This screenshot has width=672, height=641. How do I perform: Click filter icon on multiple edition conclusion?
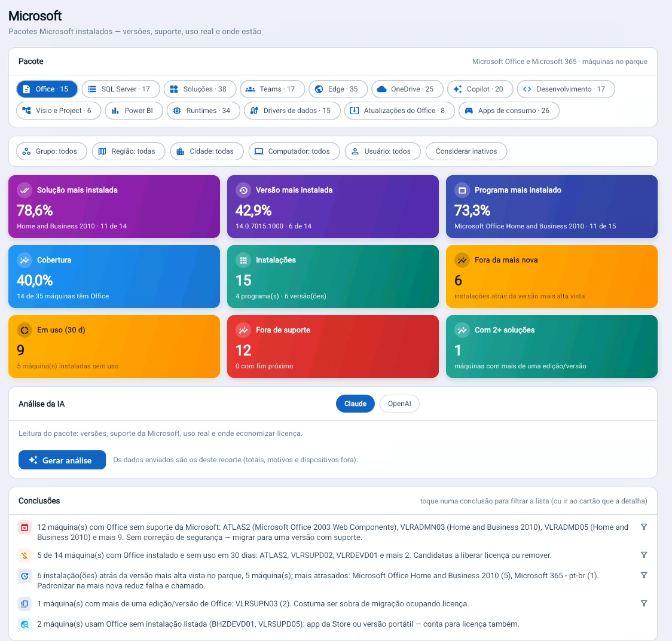(643, 604)
